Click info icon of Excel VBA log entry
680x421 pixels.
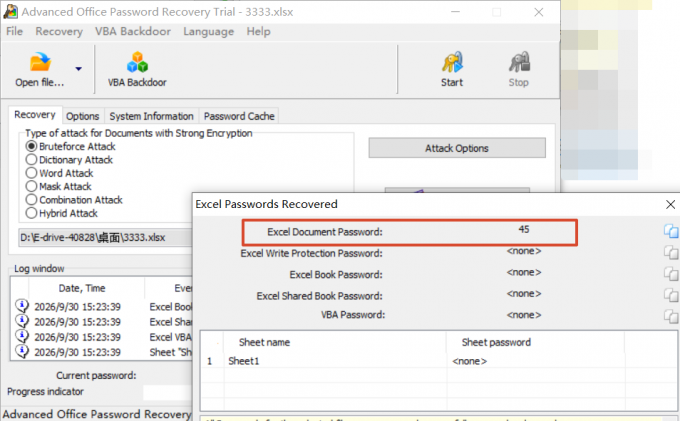(x=22, y=336)
